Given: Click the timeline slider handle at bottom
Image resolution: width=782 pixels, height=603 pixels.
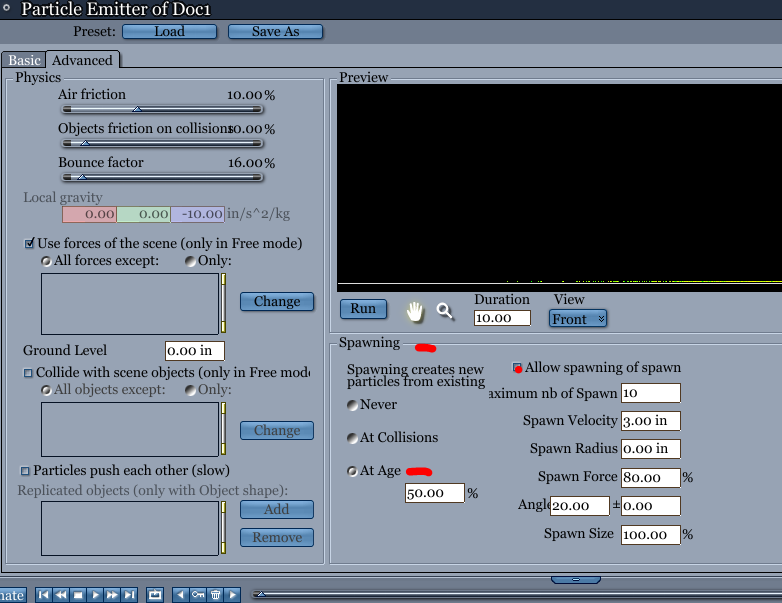Looking at the screenshot, I should tap(260, 594).
